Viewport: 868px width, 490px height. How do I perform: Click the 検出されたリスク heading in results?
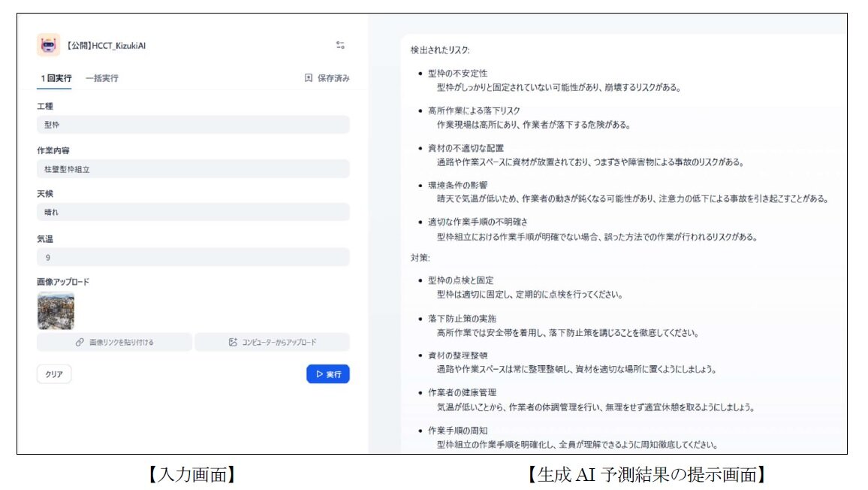click(440, 50)
